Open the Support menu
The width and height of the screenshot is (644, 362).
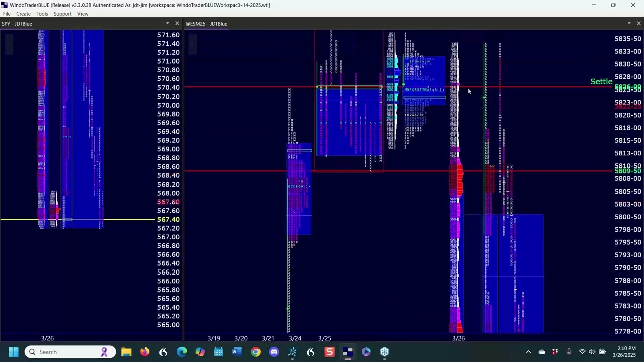pos(63,14)
